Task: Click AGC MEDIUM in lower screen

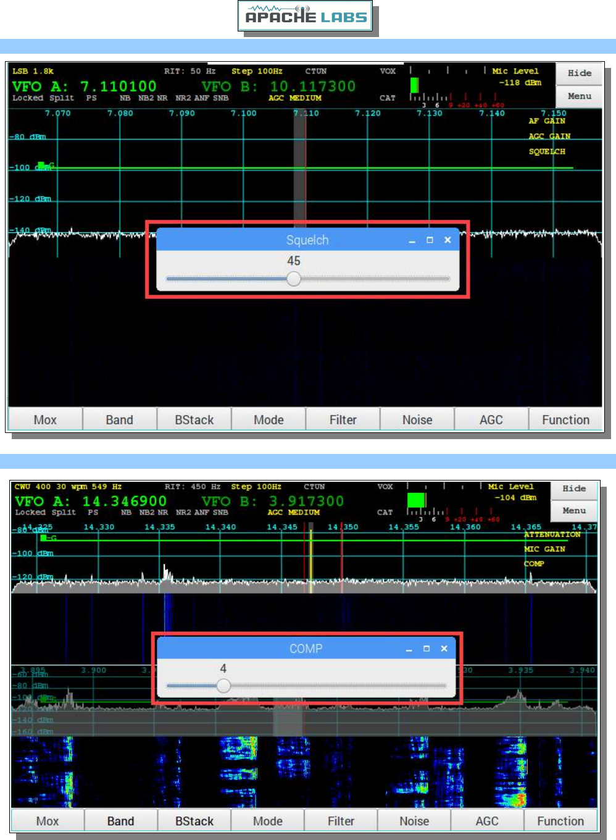Action: 294,512
